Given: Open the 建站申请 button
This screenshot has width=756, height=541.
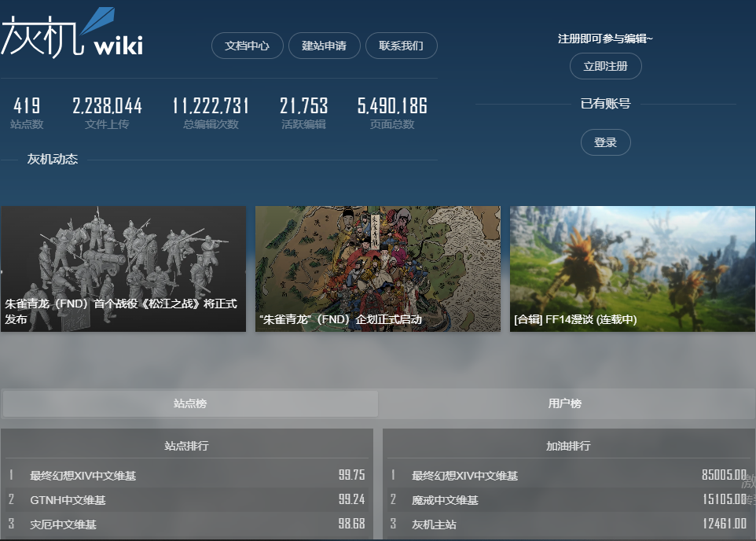Looking at the screenshot, I should tap(324, 46).
